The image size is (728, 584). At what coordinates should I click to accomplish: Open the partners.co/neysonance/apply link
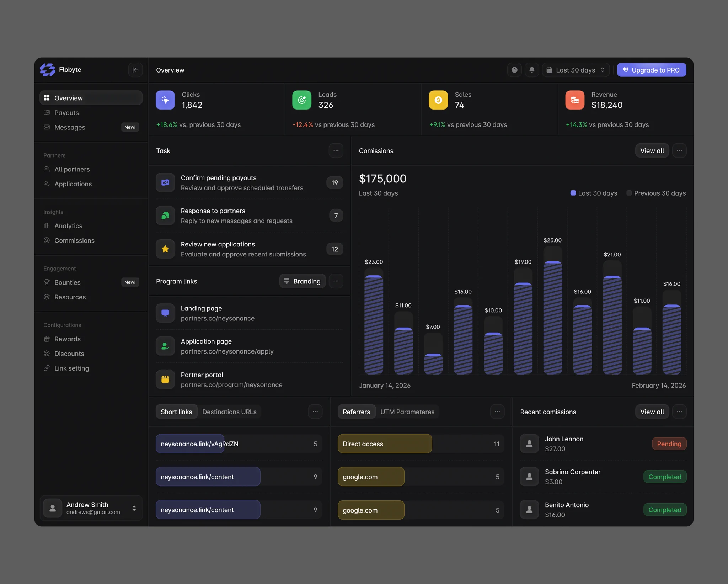(x=227, y=351)
